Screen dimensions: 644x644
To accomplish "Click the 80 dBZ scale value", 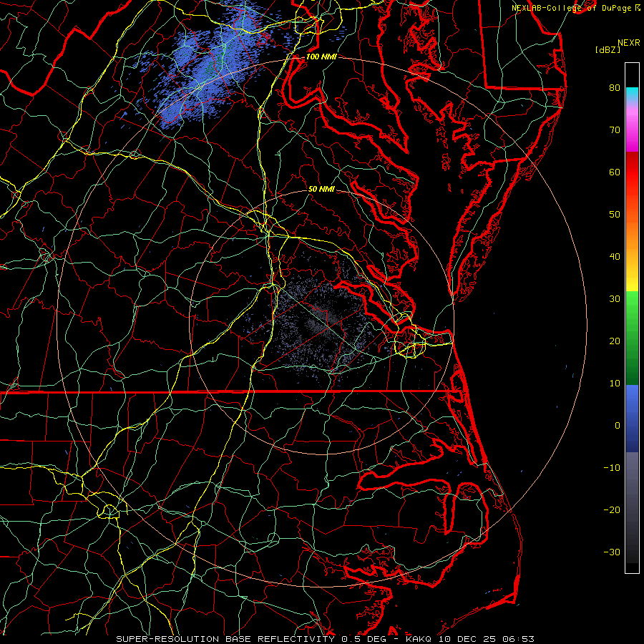I will pyautogui.click(x=615, y=87).
